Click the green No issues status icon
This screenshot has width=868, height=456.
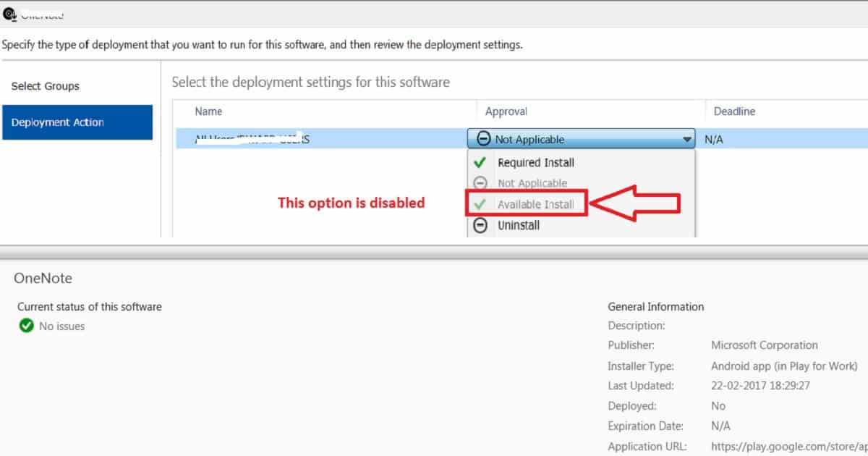26,326
